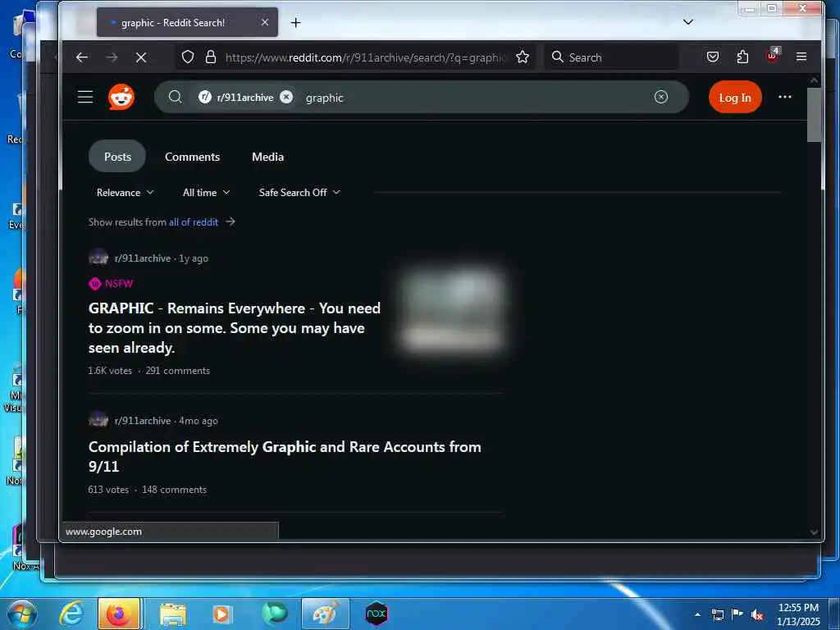Click the muted volume tray icon
840x630 pixels.
click(756, 614)
